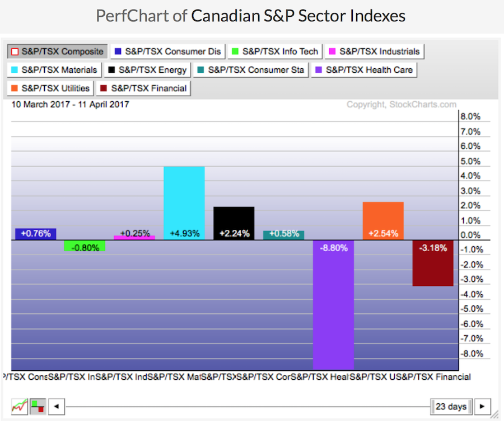Screen dimensions: 504x424
Task: Toggle the S&P/TSX Energy legend button
Action: click(x=148, y=70)
